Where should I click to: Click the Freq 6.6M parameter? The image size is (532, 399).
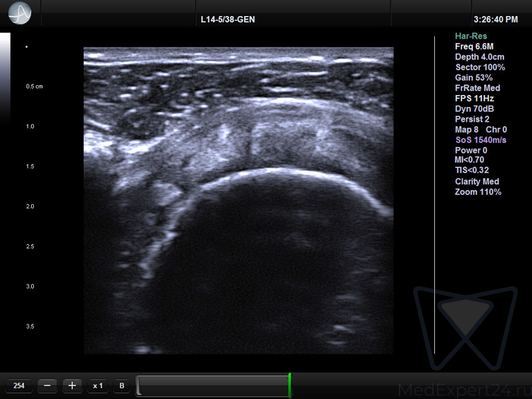coord(473,47)
